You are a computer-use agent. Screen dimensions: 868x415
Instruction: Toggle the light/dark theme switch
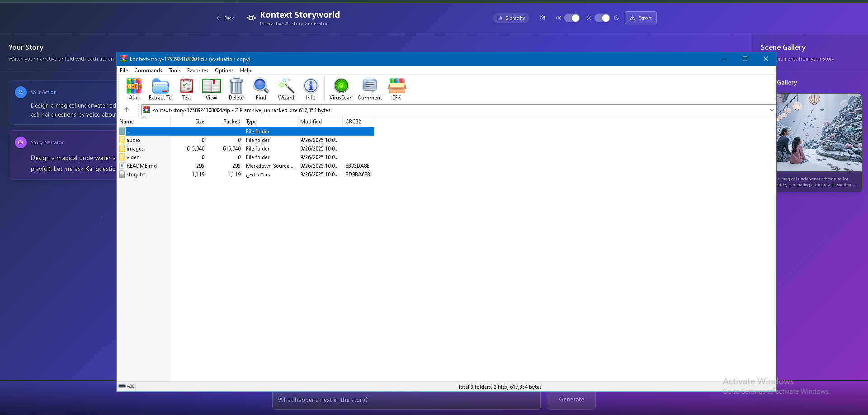pyautogui.click(x=602, y=18)
